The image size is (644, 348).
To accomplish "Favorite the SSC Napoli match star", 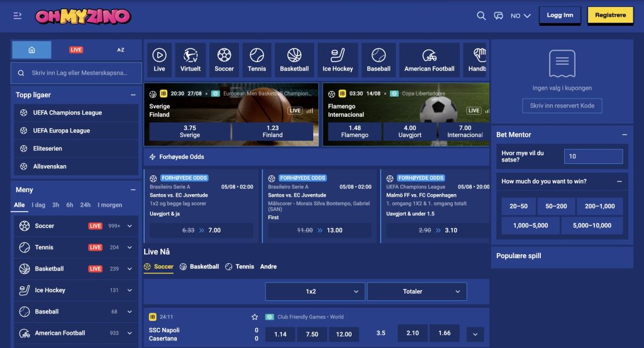I will [255, 317].
